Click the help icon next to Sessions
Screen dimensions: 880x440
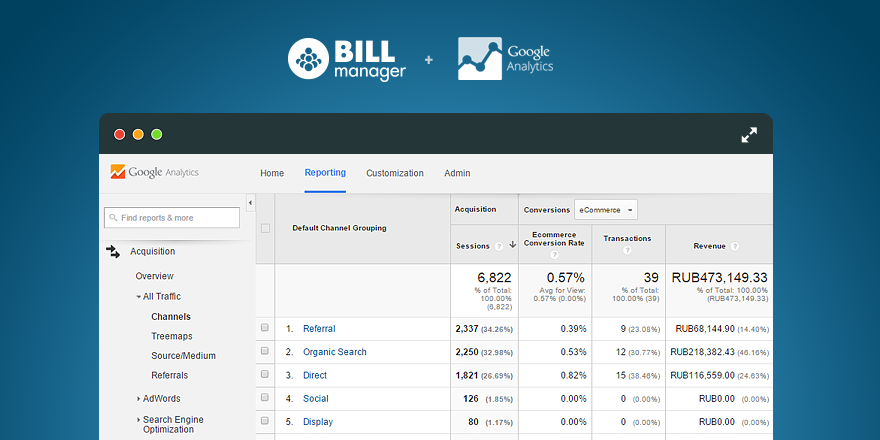pyautogui.click(x=498, y=246)
